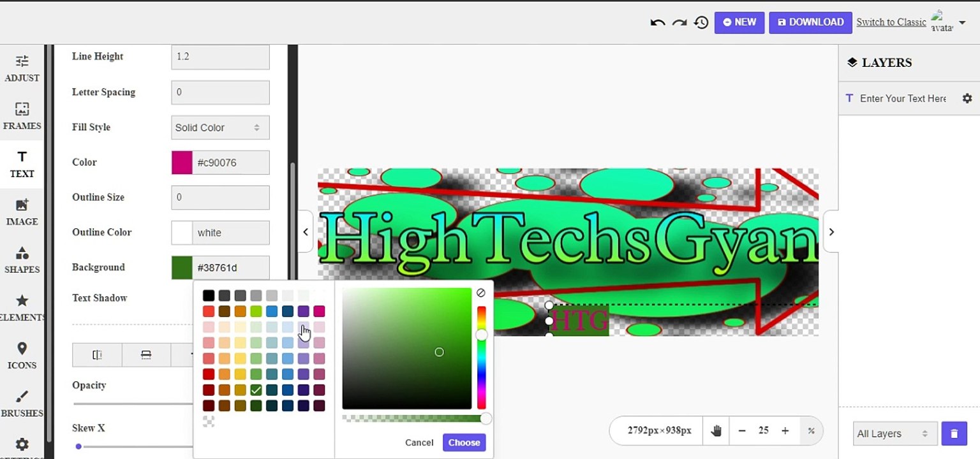Open the BRUSHES panel in the sidebar
Screen dimensions: 980x459
point(22,403)
